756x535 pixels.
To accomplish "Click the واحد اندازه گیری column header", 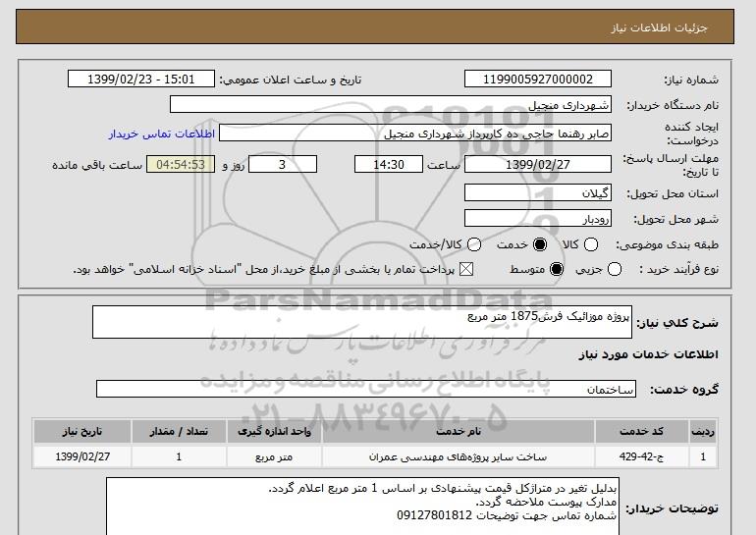I will coord(274,431).
